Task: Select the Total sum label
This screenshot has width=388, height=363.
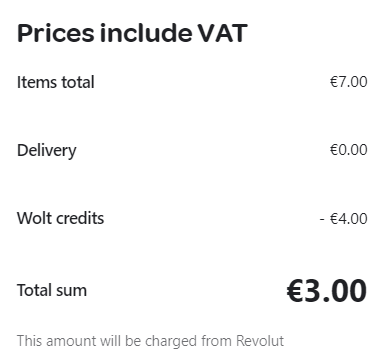Action: click(x=52, y=290)
